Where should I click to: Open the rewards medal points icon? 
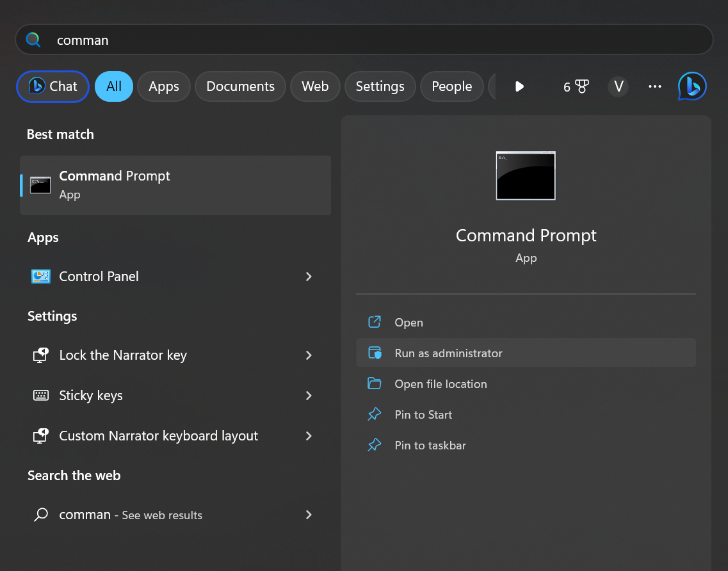pos(576,86)
